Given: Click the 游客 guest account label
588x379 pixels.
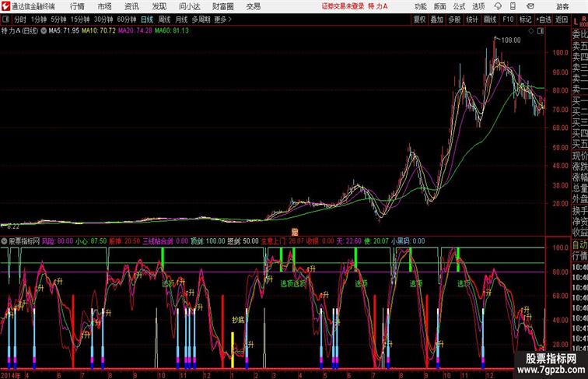Looking at the screenshot, I should click(x=562, y=6).
